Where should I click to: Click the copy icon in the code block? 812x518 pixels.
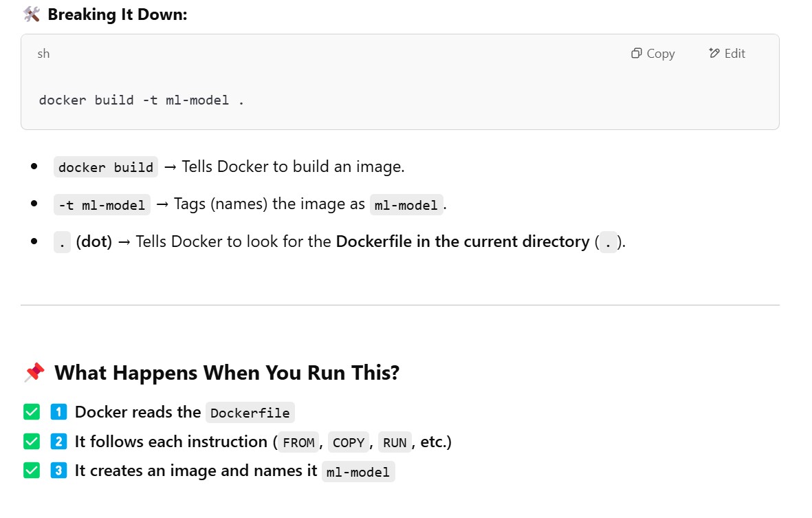tap(636, 54)
